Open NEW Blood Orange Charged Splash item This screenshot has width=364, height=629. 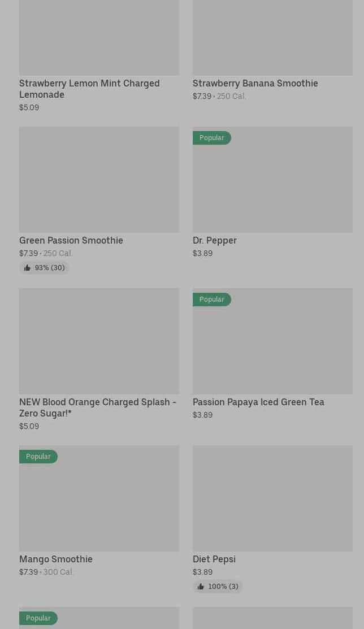[x=98, y=407]
